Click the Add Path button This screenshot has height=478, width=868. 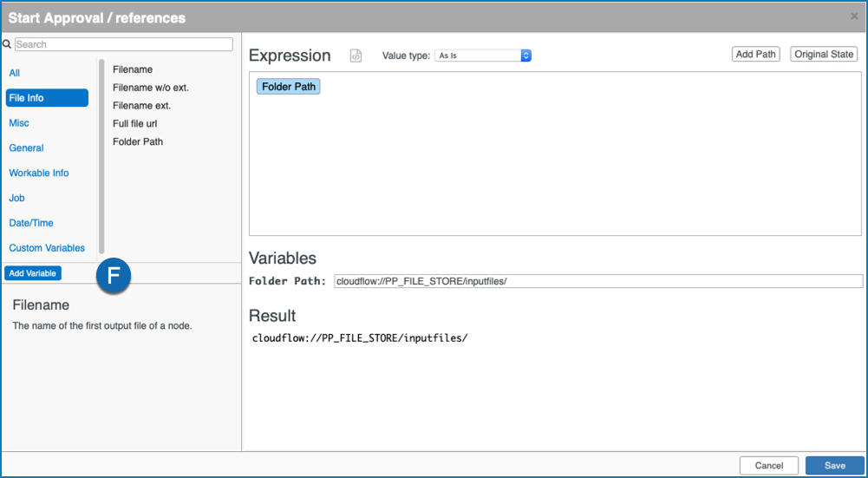tap(755, 55)
